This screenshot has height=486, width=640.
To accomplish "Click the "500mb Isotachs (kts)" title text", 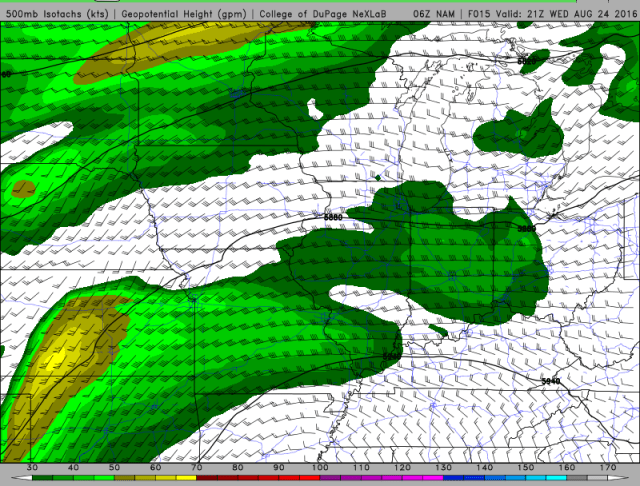I will [57, 14].
